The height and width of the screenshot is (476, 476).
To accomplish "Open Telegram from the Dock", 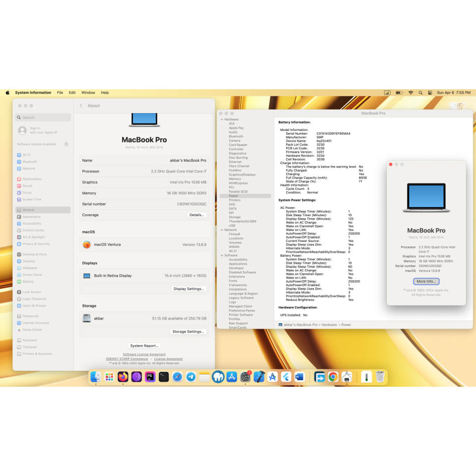I will [x=191, y=377].
